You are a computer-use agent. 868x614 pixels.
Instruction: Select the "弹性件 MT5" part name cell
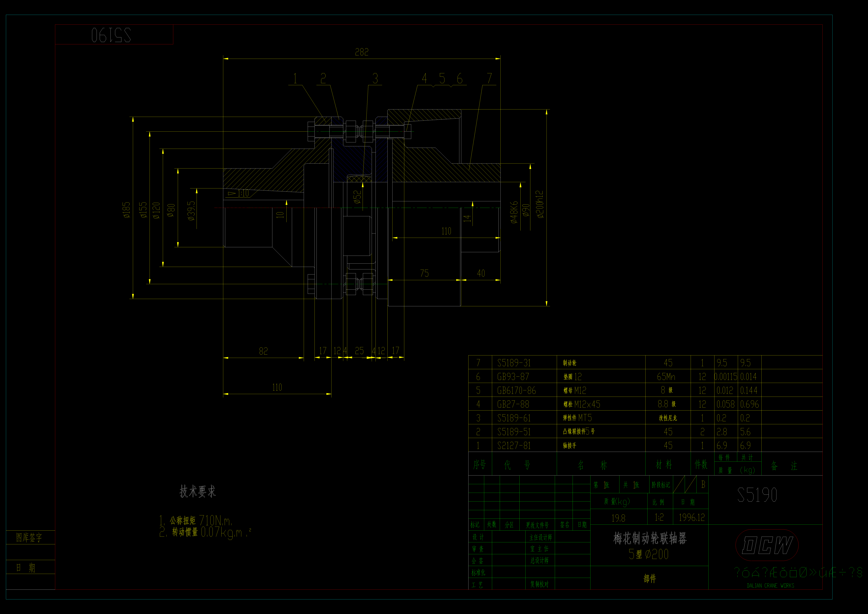coord(577,418)
